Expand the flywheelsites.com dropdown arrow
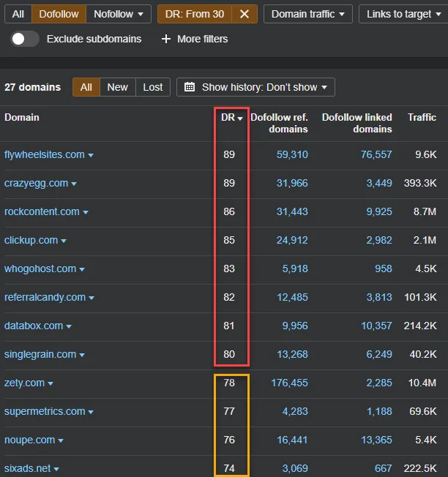Screen dimensions: 448x477 click(91, 155)
